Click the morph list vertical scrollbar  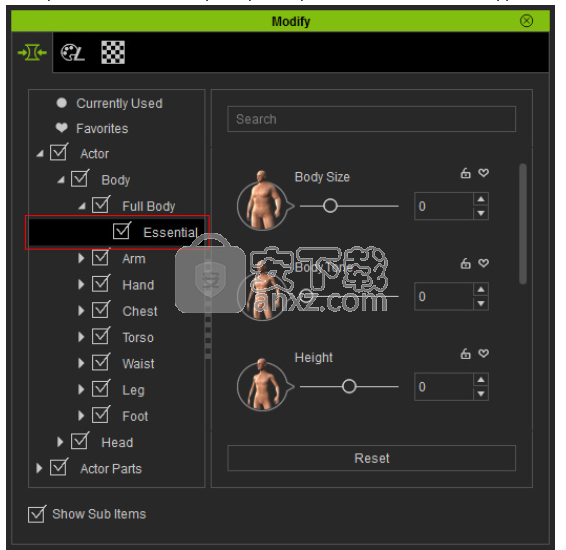point(523,224)
